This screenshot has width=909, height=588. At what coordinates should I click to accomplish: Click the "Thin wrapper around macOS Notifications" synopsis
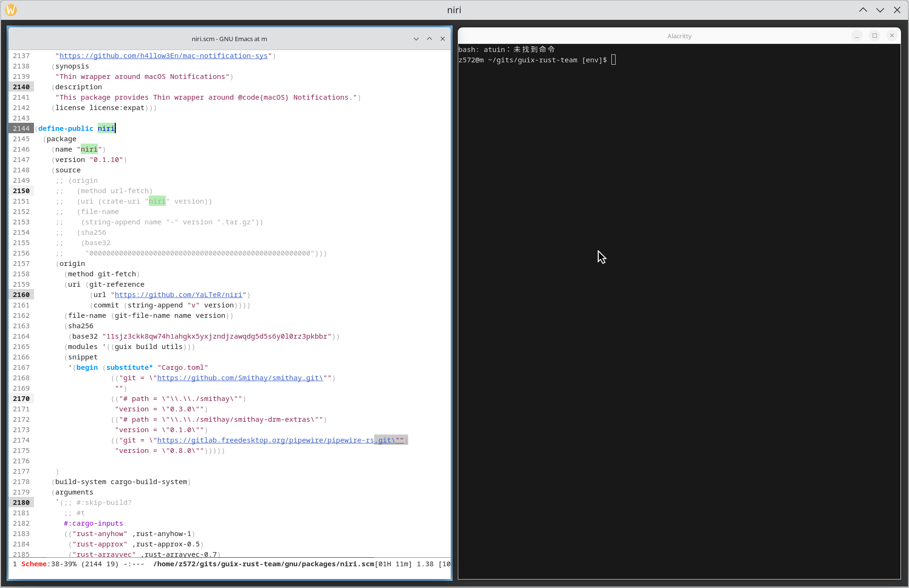tap(142, 77)
